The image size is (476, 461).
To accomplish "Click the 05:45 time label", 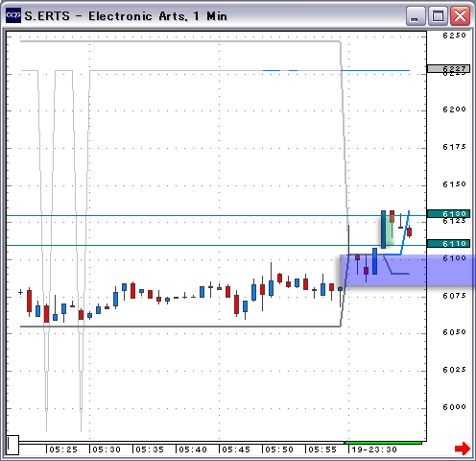I will (x=236, y=449).
